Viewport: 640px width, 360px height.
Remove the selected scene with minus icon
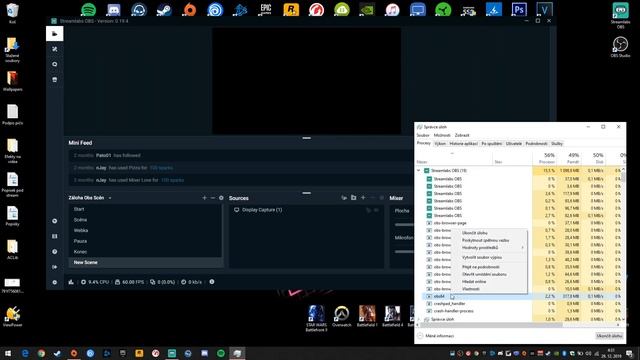(213, 198)
